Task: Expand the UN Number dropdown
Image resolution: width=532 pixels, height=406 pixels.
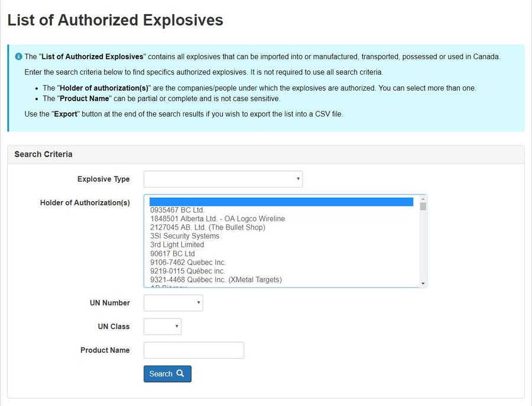Action: pyautogui.click(x=173, y=303)
